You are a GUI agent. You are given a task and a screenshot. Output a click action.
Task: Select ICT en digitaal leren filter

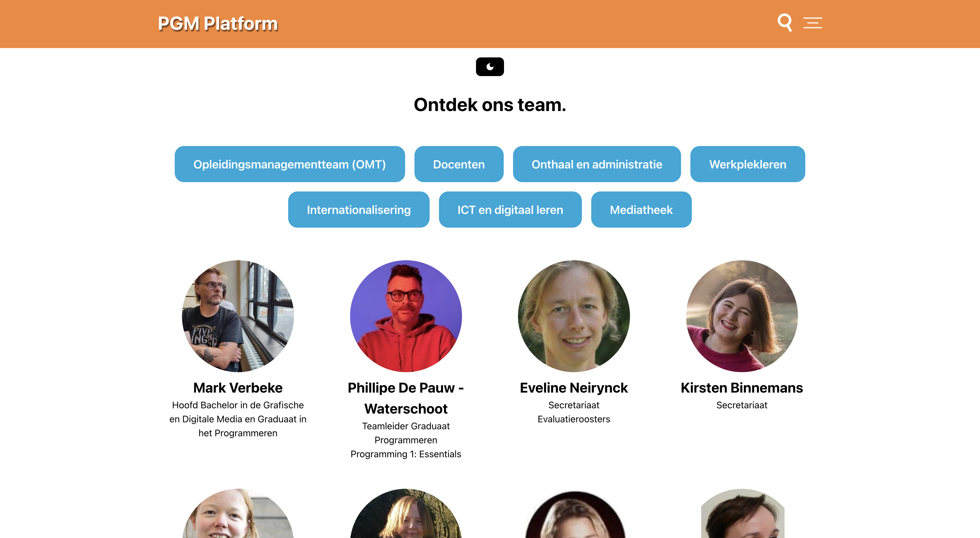point(510,210)
